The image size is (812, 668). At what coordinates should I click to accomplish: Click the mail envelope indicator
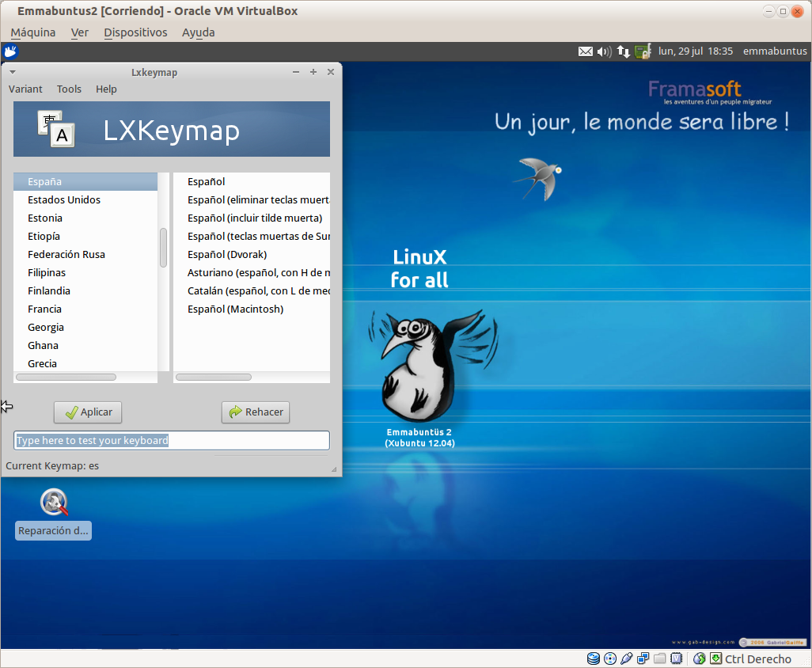pos(585,51)
